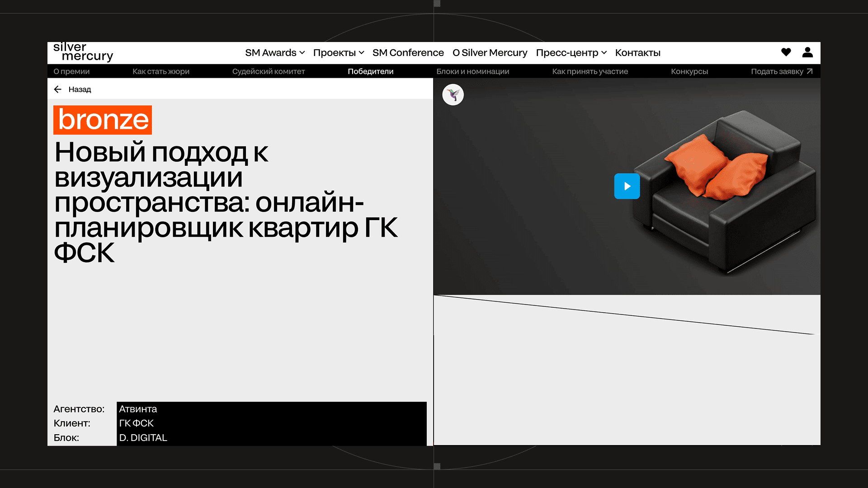Click the Назад back link
The image size is (868, 488).
pyautogui.click(x=80, y=89)
